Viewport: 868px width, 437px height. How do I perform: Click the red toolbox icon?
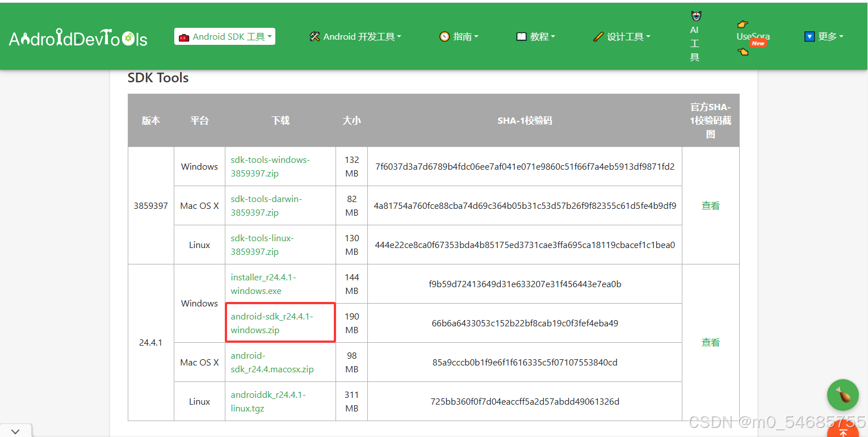click(x=184, y=37)
